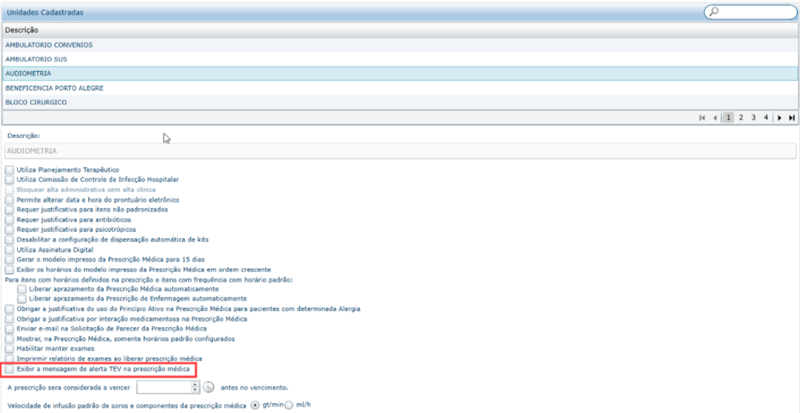Viewport: 800px width, 413px height.
Task: Check Gerar modelo impresso para 15 dias
Action: (x=10, y=259)
